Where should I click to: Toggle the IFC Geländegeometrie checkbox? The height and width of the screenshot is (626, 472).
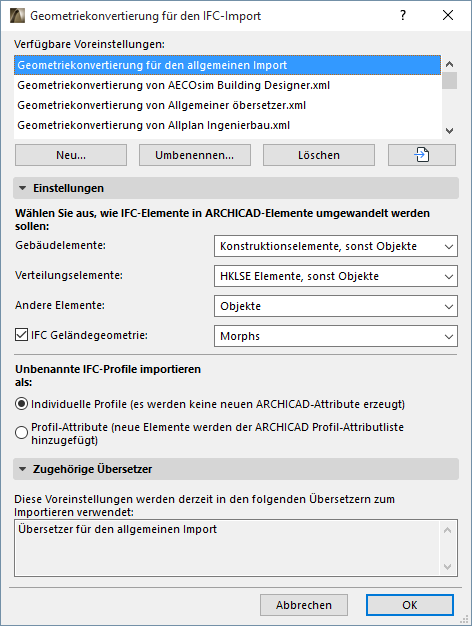tap(21, 335)
